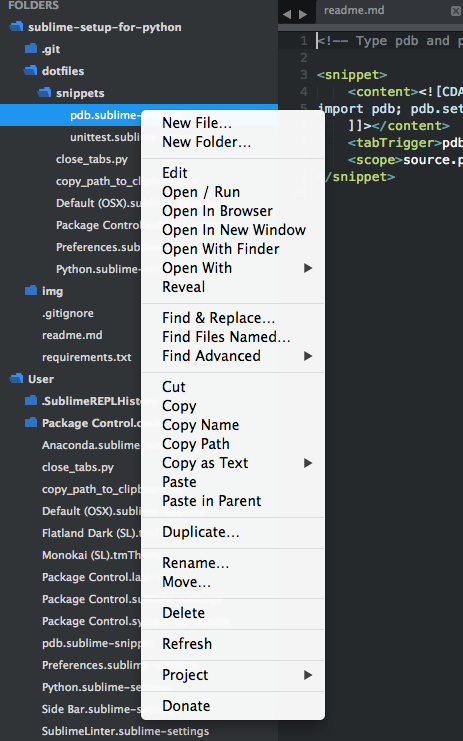Collapse the User folder icon
Image resolution: width=463 pixels, height=741 pixels.
click(x=16, y=379)
